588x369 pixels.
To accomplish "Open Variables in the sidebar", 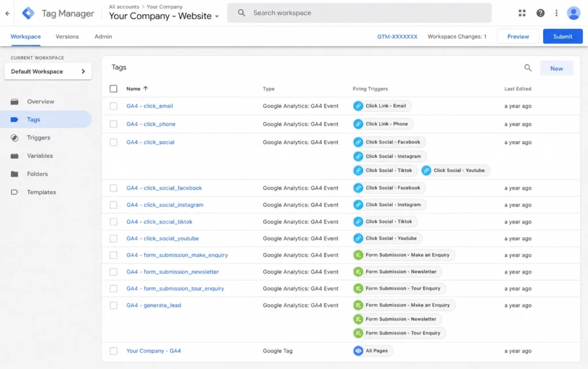I will coord(40,155).
